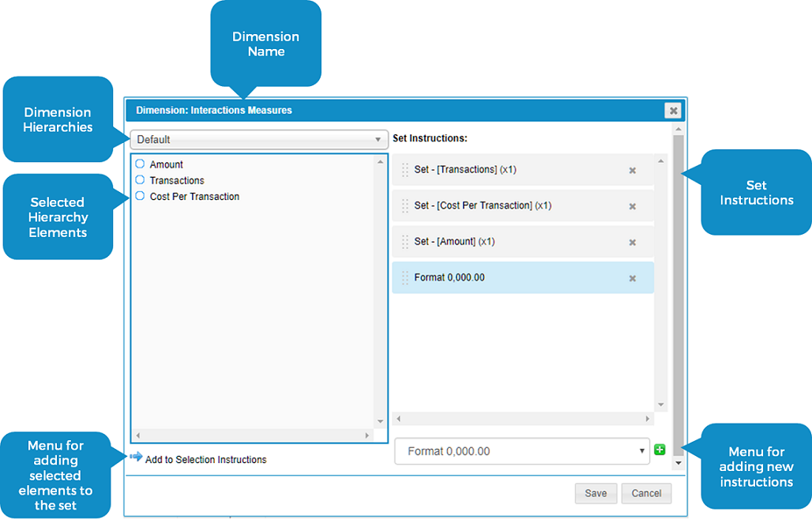Select the Set - [Cost Per Transaction] instruction

pyautogui.click(x=483, y=205)
